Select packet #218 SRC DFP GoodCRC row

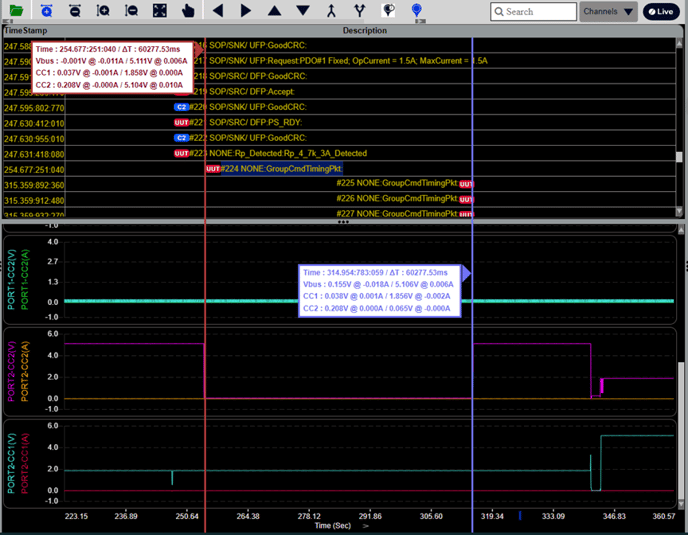tap(340, 76)
